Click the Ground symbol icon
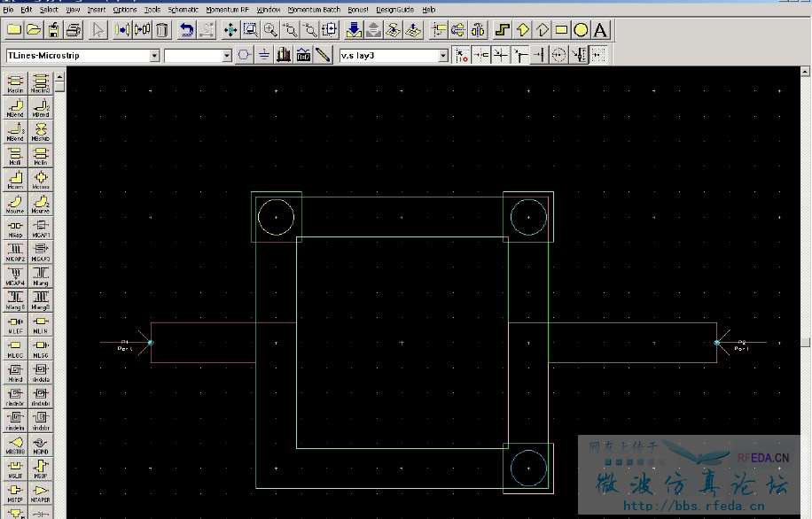Image resolution: width=812 pixels, height=519 pixels. pyautogui.click(x=264, y=55)
